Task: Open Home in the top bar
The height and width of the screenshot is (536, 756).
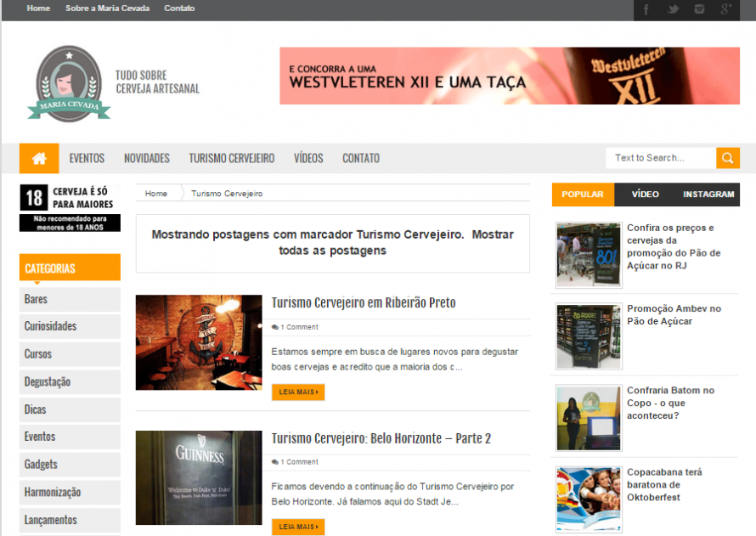Action: [x=38, y=8]
